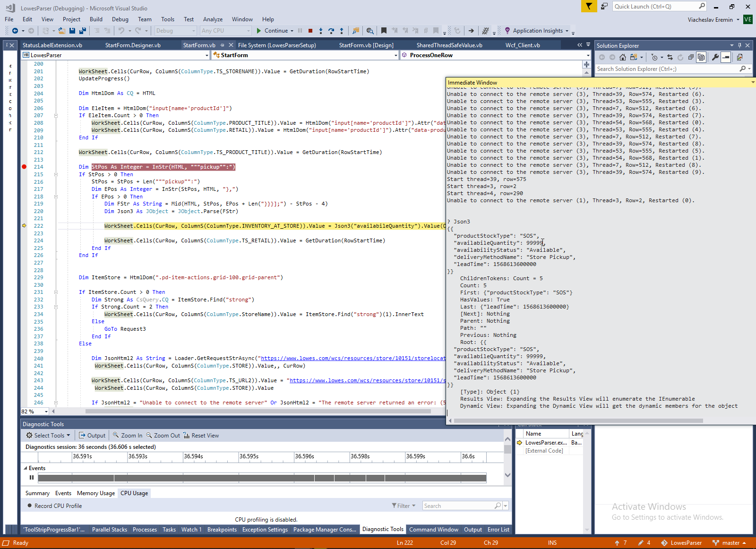
Task: Switch to the StartForm.Designer.vb tab
Action: click(133, 45)
